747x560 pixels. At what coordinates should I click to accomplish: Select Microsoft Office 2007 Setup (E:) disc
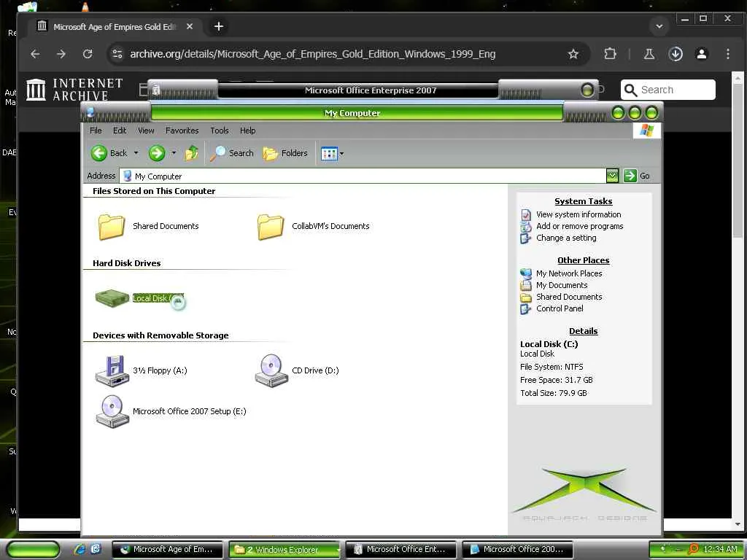pos(171,411)
